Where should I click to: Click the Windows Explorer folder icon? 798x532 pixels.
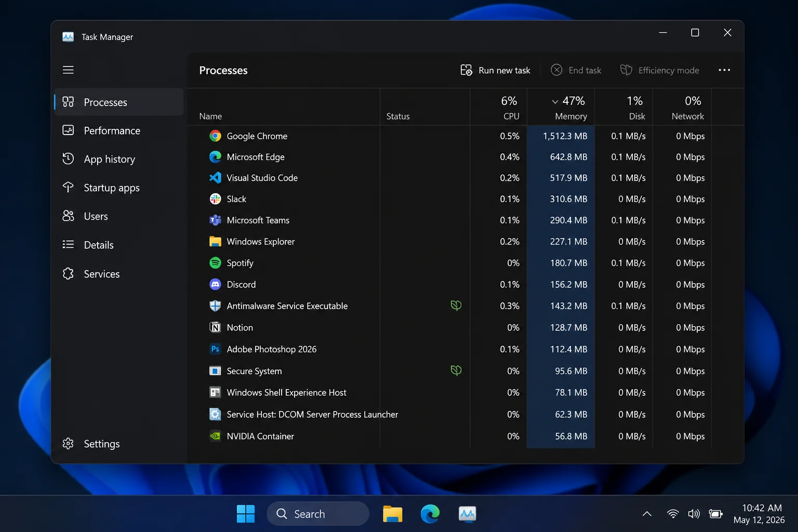pyautogui.click(x=215, y=242)
